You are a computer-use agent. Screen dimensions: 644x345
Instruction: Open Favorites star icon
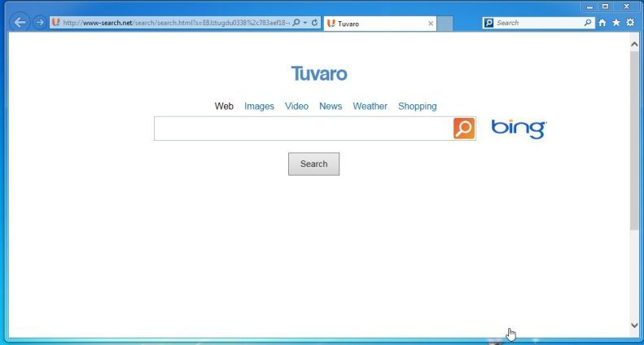click(x=616, y=23)
